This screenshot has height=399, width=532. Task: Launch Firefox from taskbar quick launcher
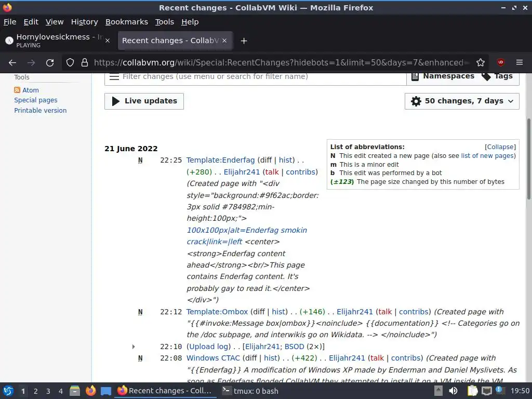click(x=90, y=391)
